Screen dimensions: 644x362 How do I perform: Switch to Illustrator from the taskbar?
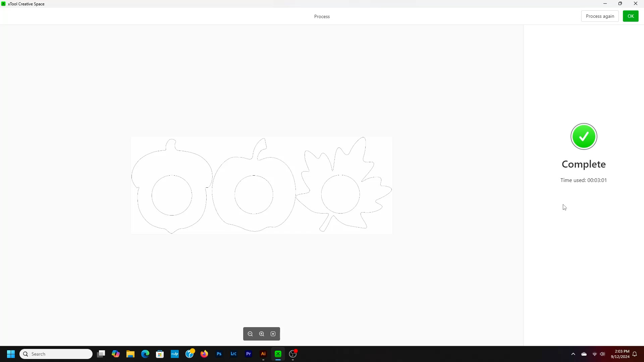coord(263,354)
